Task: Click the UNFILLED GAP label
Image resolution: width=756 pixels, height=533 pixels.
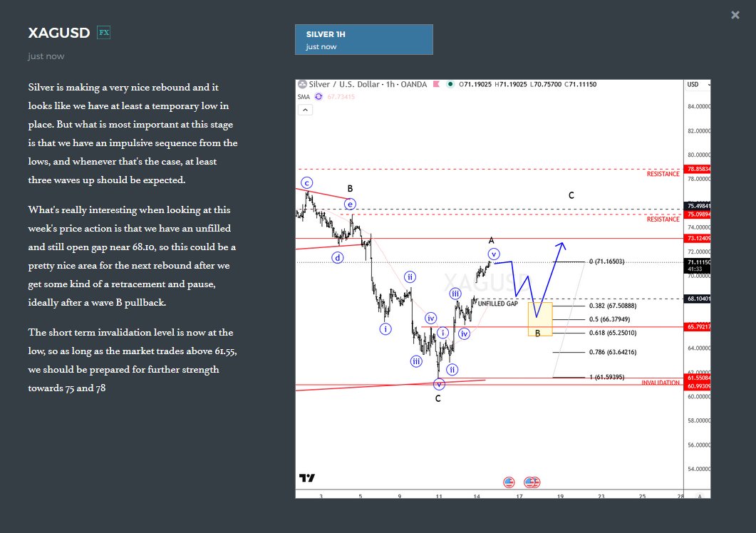Action: tap(497, 304)
